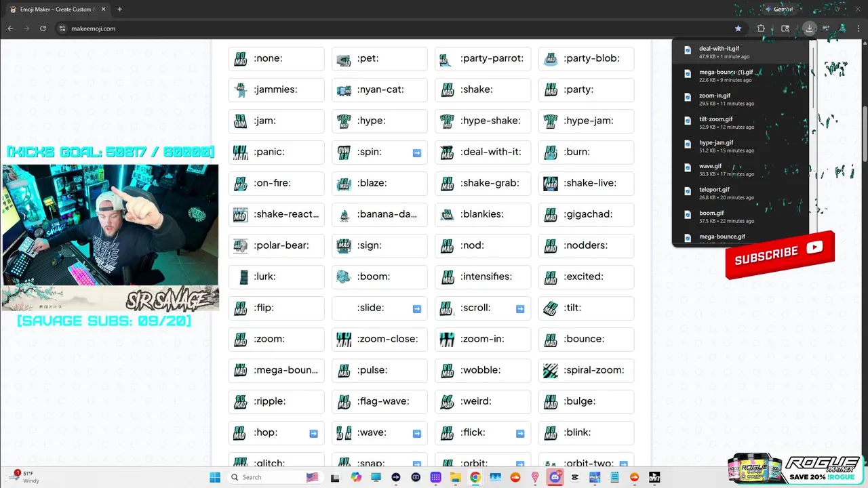Screen dimensions: 868x488
Task: Select the :deal-with-it: emoji
Action: [x=483, y=152]
